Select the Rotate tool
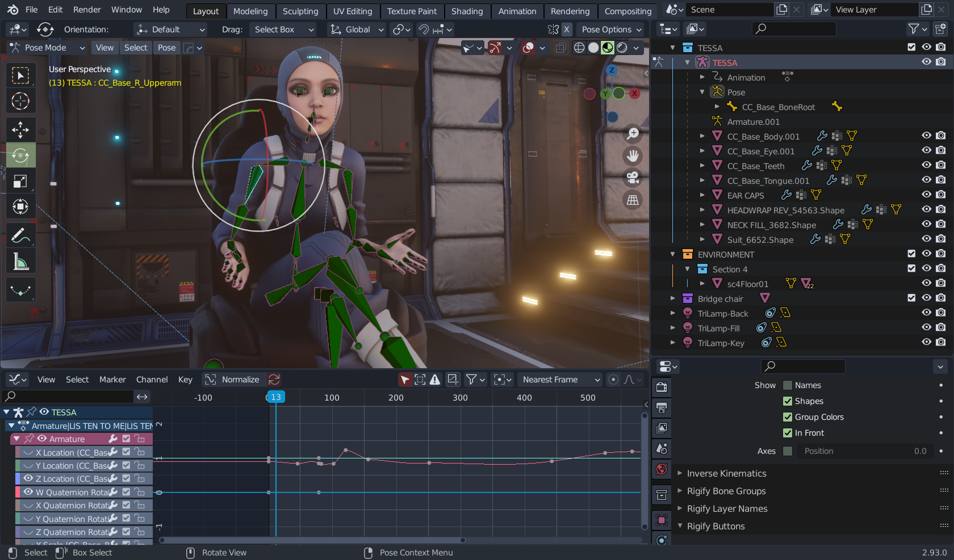Image resolution: width=954 pixels, height=560 pixels. click(20, 155)
